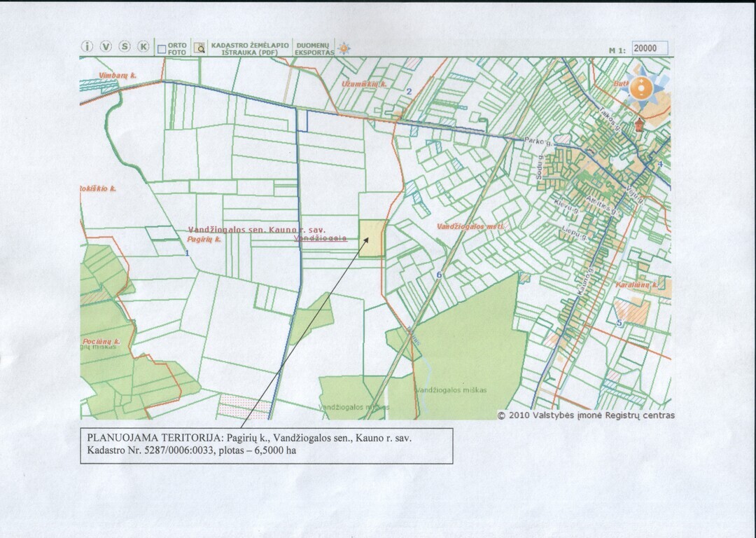
Task: Activate the circled S tool icon
Action: click(125, 47)
